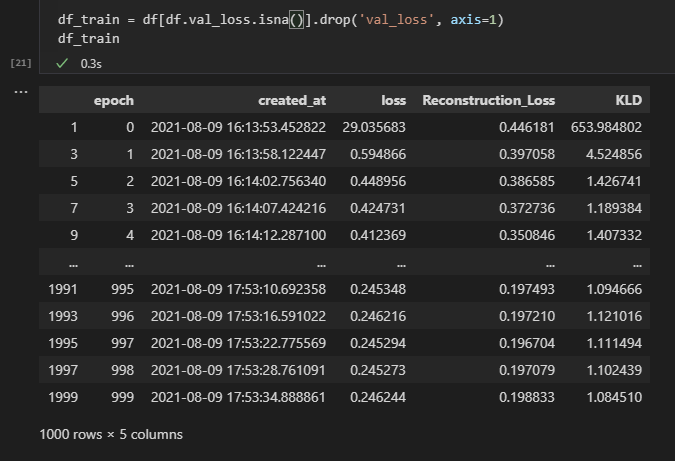Image resolution: width=675 pixels, height=461 pixels.
Task: Click the green success checkmark icon
Action: 62,64
